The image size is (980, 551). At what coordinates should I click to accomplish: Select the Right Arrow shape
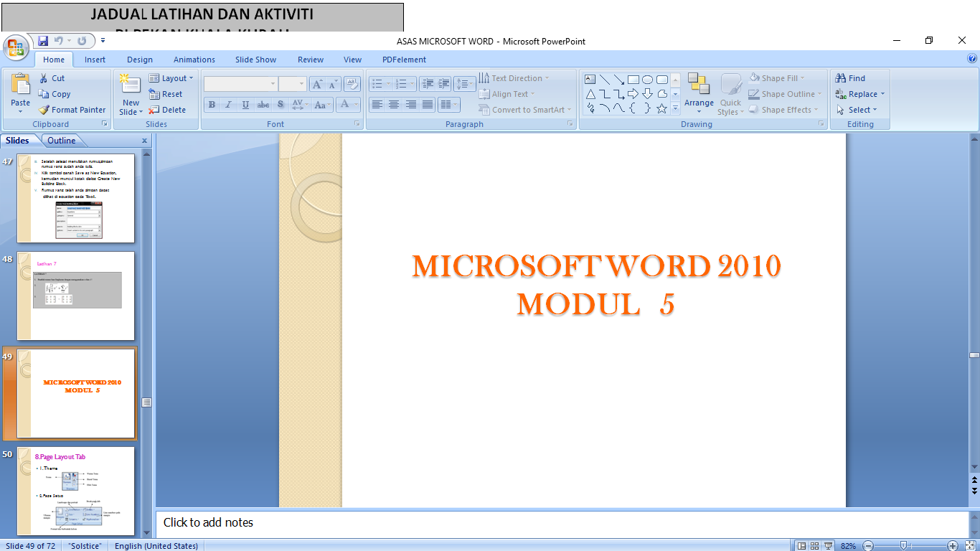633,94
